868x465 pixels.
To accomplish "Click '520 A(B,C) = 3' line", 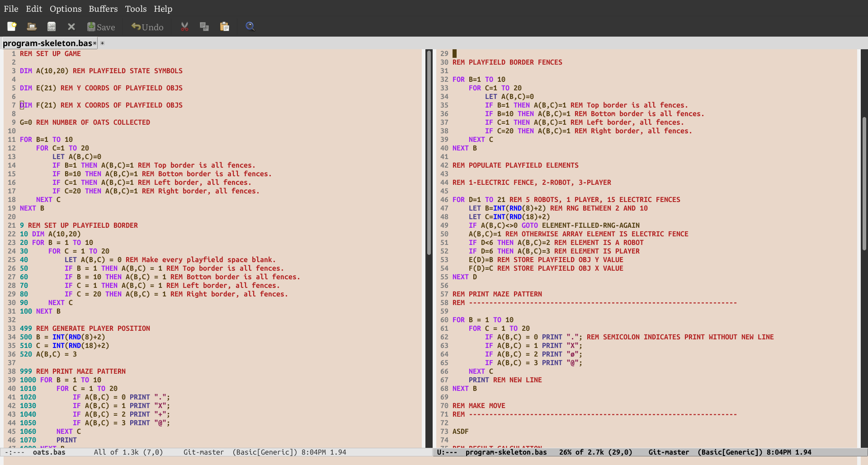I will click(x=48, y=354).
